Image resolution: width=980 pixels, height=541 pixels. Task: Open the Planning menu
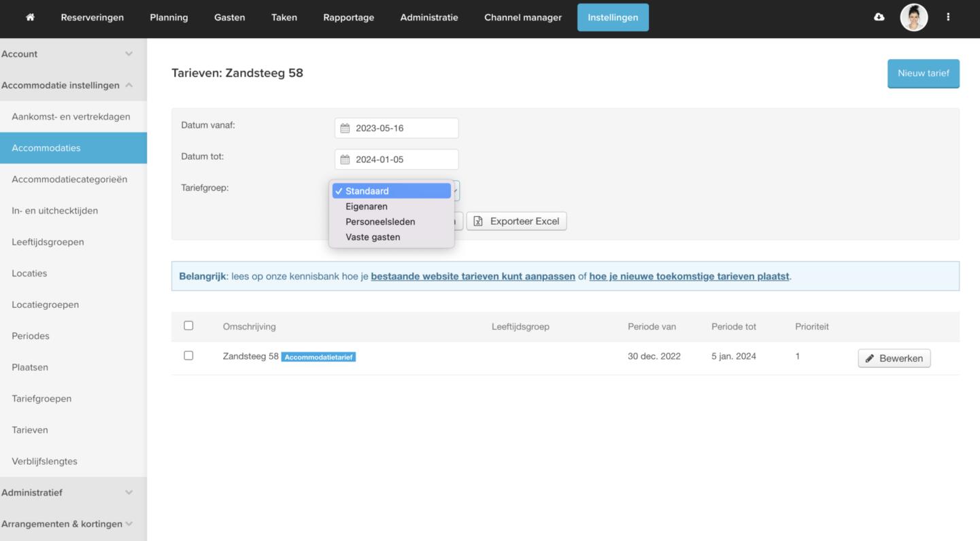[x=169, y=18]
